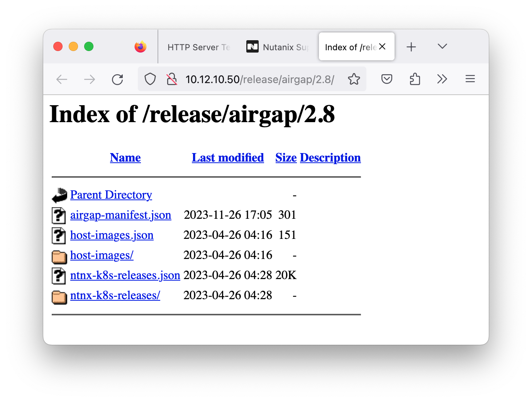This screenshot has width=532, height=402.
Task: Click unknown-file icon beside airgap-manifest.json
Action: coord(59,215)
